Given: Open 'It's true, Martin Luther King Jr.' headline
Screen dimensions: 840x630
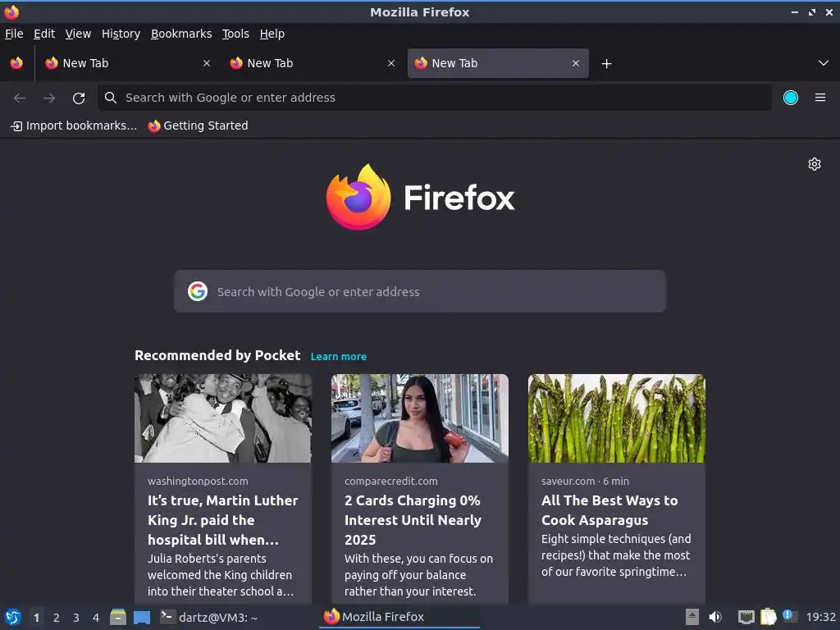Looking at the screenshot, I should 223,520.
